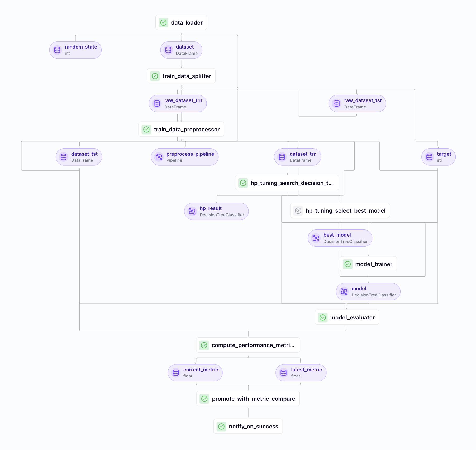Viewport: 476px width, 450px height.
Task: Click the best_model artifact's model icon
Action: click(316, 238)
